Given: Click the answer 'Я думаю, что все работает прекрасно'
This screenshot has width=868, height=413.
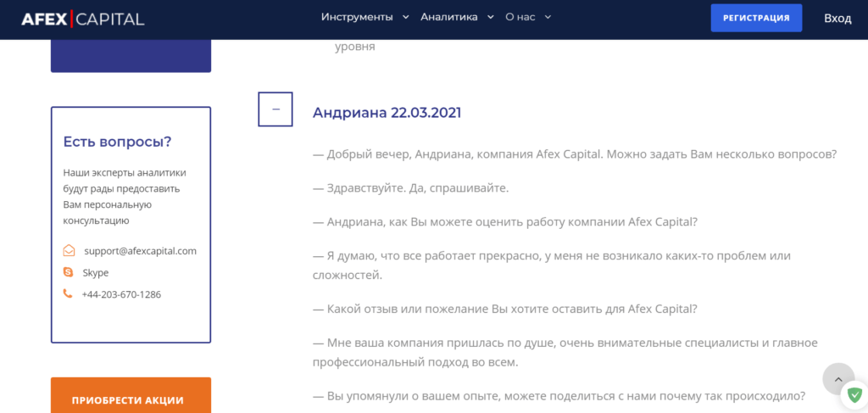Looking at the screenshot, I should tap(552, 265).
